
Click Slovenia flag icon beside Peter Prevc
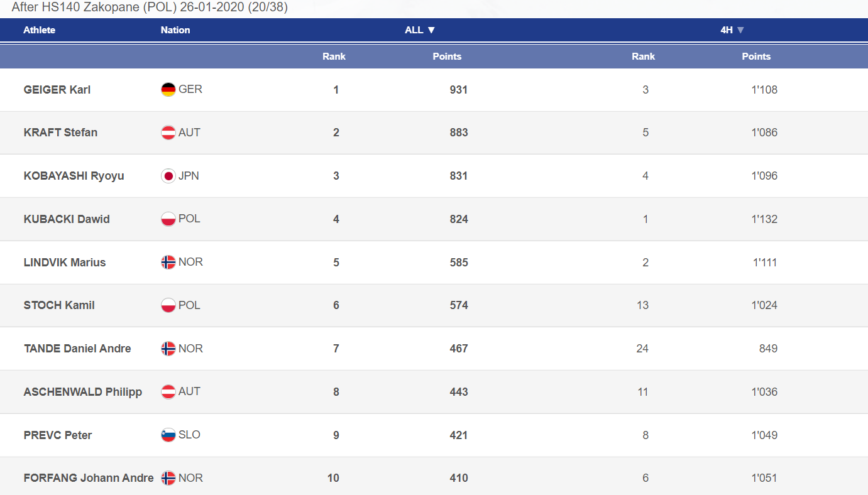point(168,435)
